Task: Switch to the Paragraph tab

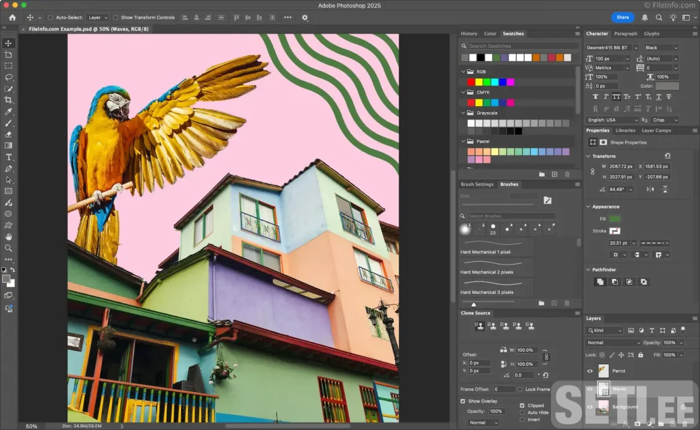Action: click(x=626, y=33)
